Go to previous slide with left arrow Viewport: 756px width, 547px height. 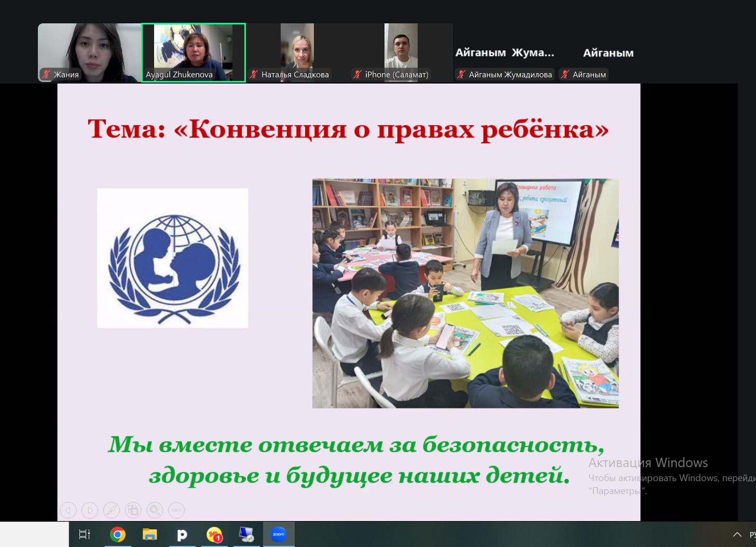[68, 510]
